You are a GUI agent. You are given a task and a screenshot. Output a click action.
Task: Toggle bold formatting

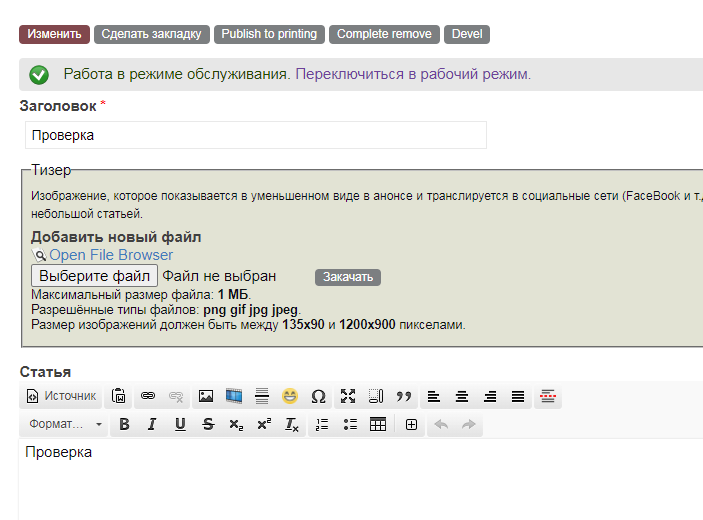click(124, 424)
